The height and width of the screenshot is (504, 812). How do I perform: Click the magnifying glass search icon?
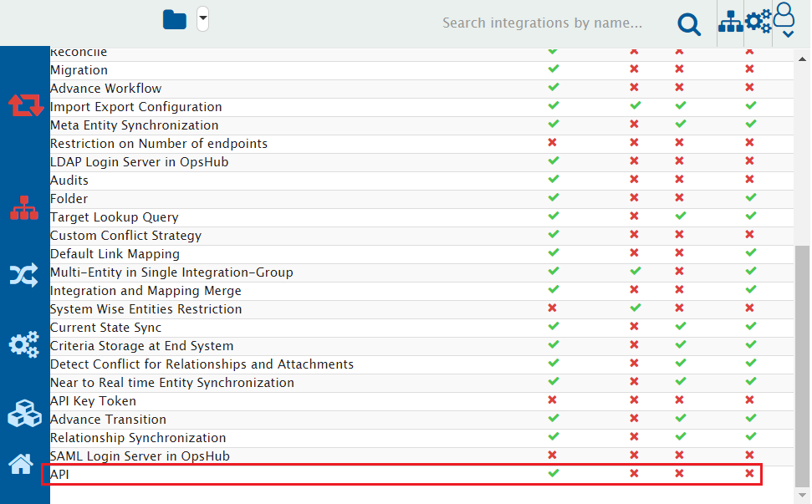(x=689, y=24)
